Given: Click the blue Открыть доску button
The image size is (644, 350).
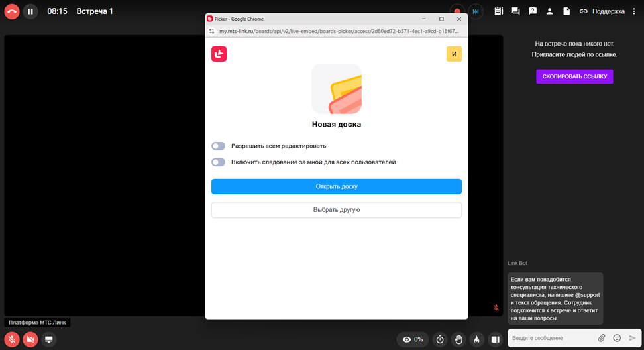Looking at the screenshot, I should pyautogui.click(x=337, y=186).
